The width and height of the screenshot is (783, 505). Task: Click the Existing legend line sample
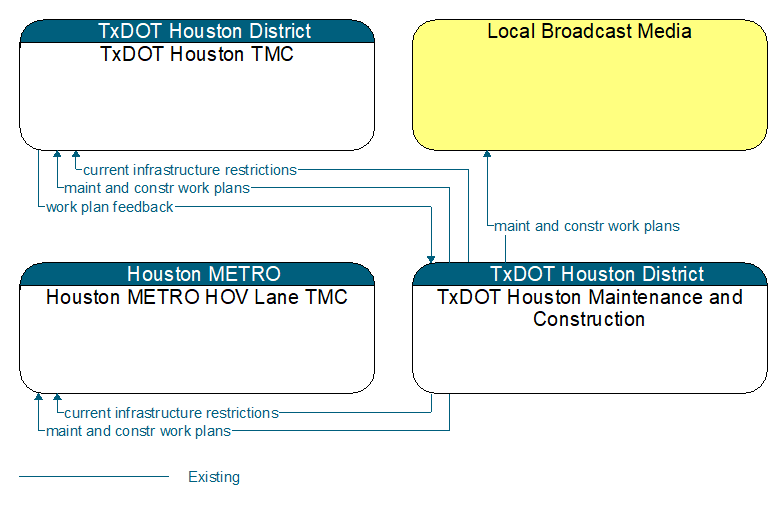coord(94,477)
